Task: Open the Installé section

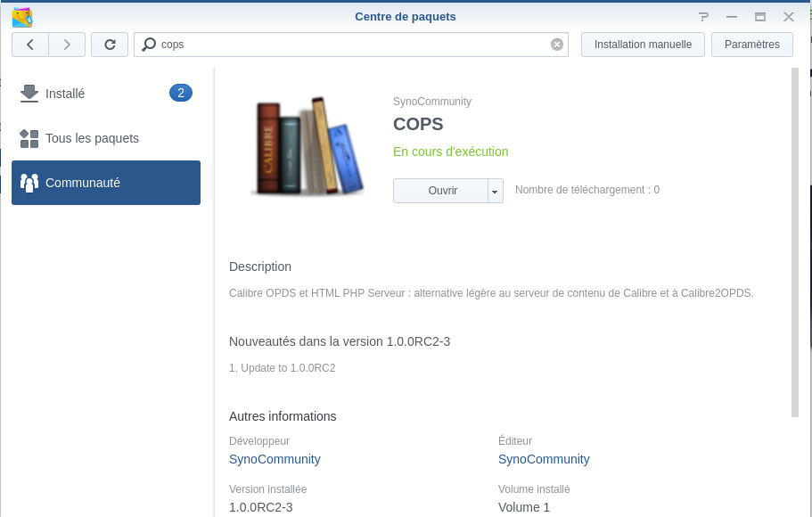Action: [x=65, y=94]
